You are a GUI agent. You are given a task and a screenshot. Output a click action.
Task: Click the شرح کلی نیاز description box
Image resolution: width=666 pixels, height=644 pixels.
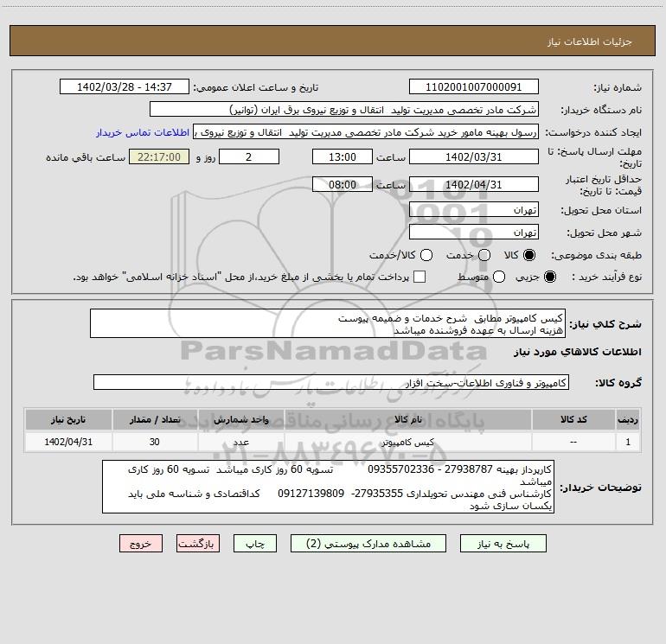(x=328, y=323)
